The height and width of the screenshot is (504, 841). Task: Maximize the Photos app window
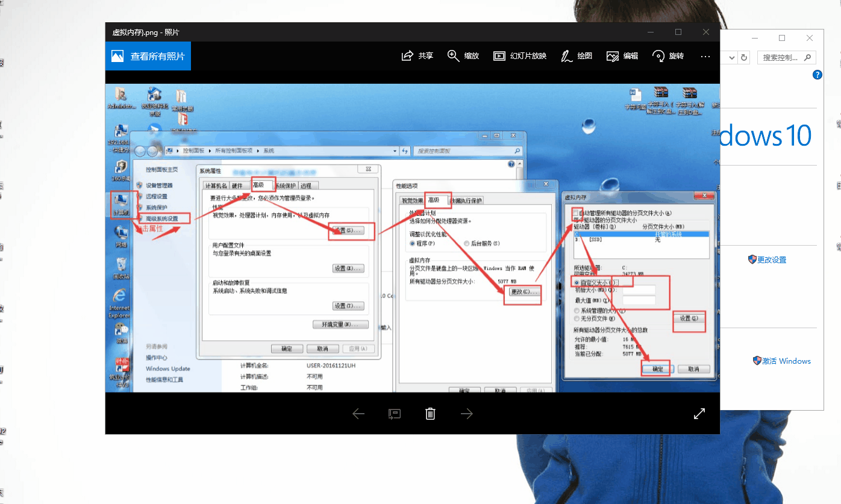pos(678,32)
